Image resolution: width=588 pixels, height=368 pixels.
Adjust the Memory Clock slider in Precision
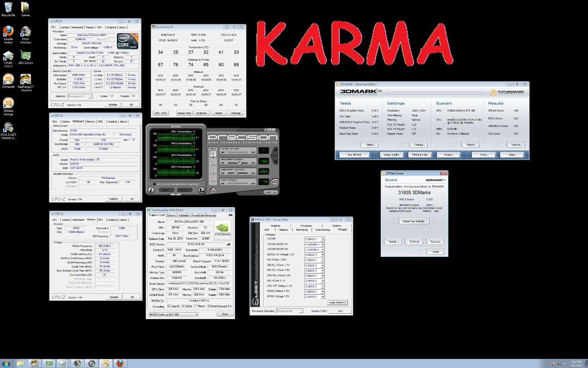coord(238,173)
